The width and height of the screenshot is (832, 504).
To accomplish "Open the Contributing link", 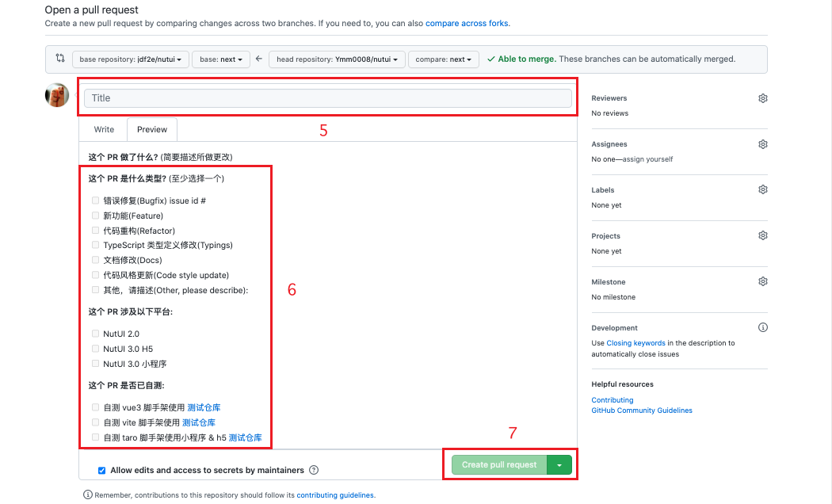I will click(x=612, y=399).
